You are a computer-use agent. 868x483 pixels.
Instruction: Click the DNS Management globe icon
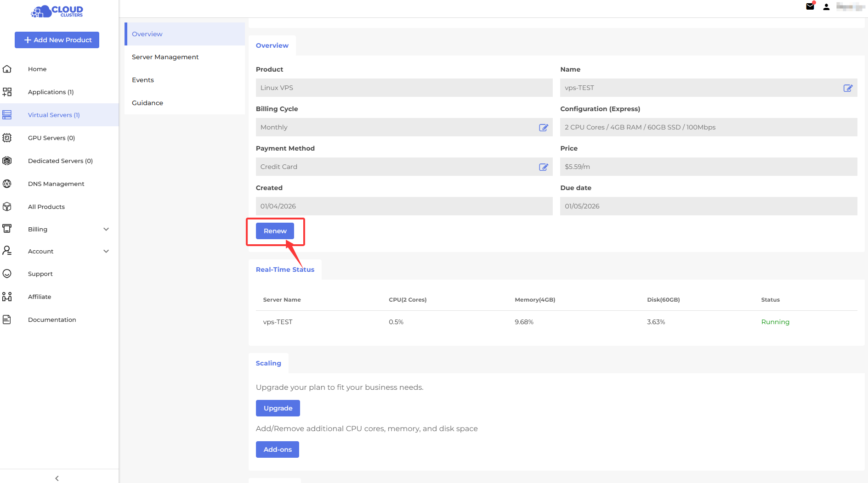coord(7,184)
